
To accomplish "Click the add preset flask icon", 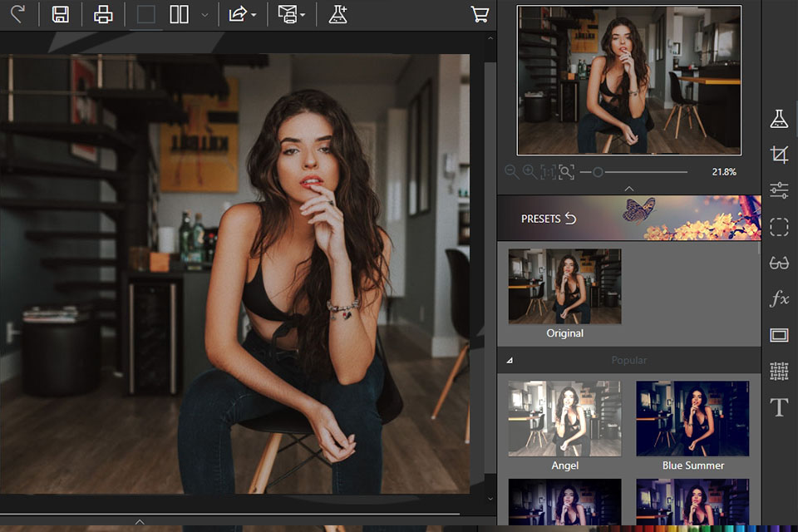I will [x=338, y=14].
